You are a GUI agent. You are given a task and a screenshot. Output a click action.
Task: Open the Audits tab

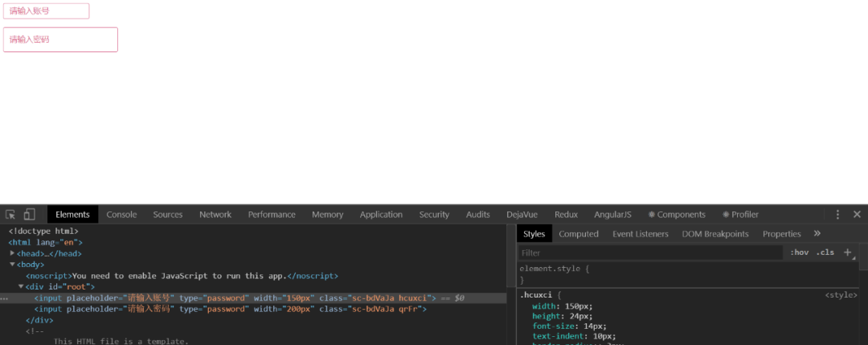point(477,214)
